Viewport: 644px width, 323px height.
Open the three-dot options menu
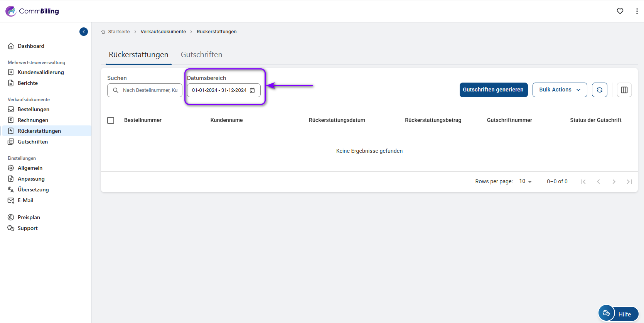(637, 11)
